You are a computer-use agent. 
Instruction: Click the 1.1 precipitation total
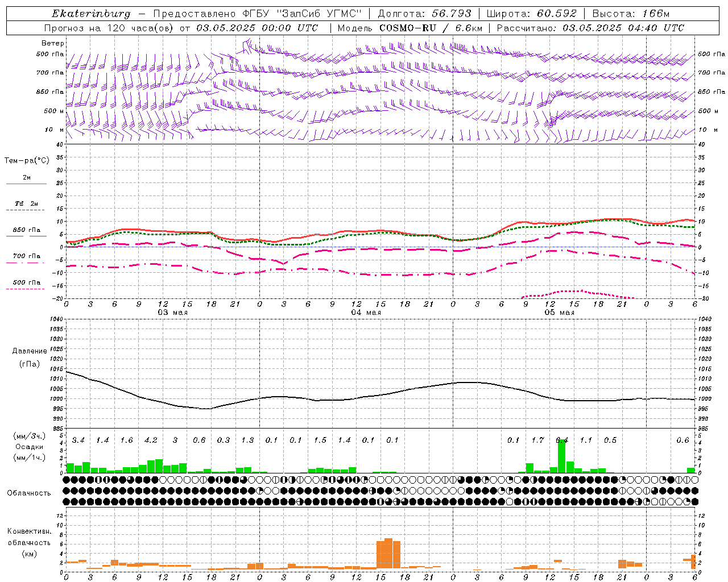tap(586, 440)
